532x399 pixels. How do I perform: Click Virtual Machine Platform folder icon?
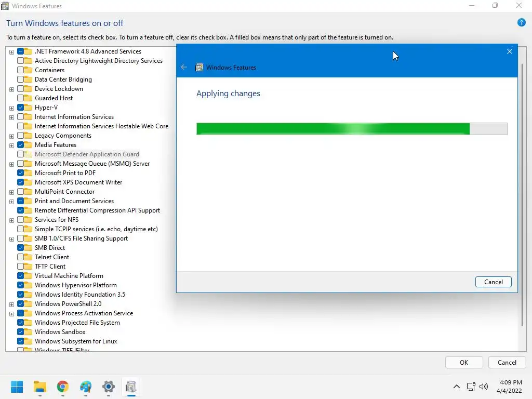tap(29, 276)
